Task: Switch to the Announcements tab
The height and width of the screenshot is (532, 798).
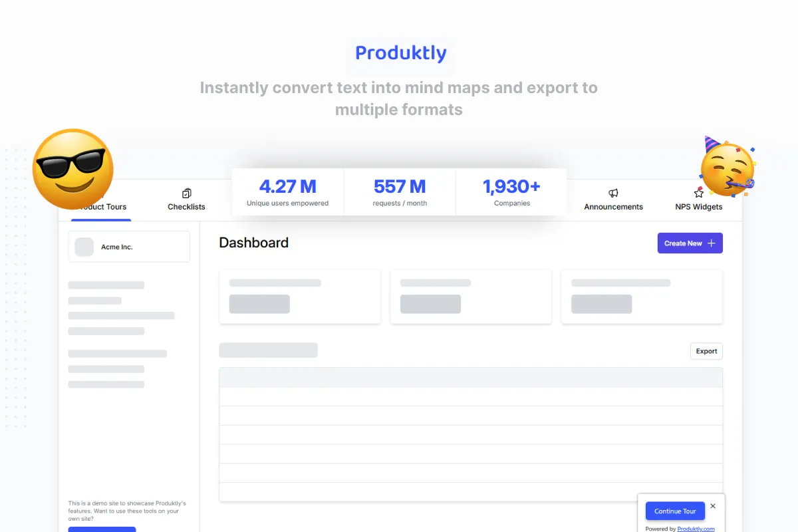Action: pos(613,199)
